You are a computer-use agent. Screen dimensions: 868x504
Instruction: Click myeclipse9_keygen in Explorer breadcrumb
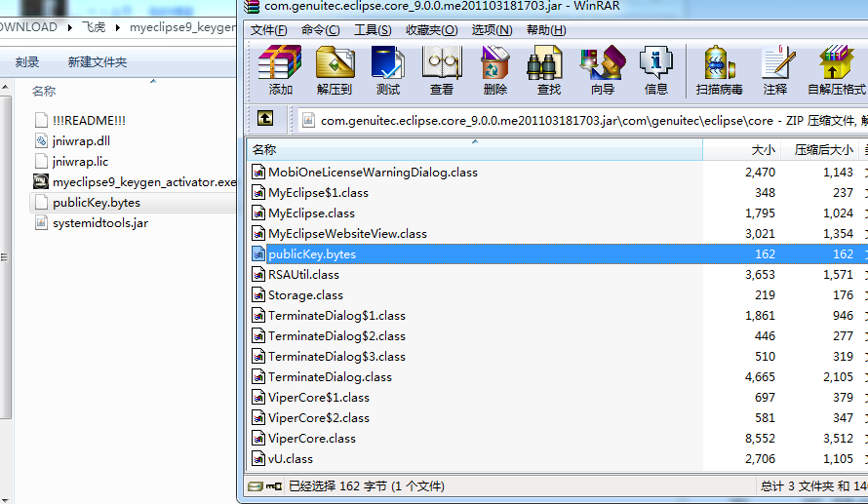point(182,27)
